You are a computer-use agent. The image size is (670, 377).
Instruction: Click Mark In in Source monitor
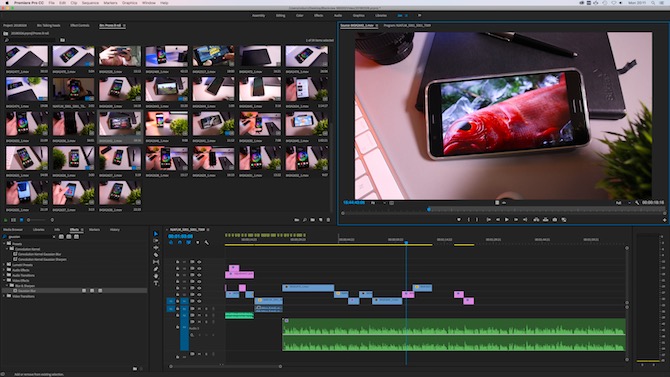point(469,220)
